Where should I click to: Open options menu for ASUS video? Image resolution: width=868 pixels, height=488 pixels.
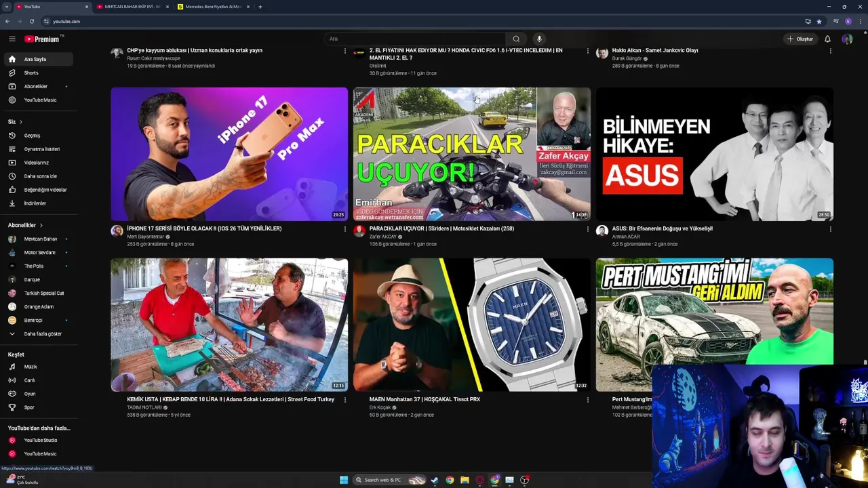830,229
